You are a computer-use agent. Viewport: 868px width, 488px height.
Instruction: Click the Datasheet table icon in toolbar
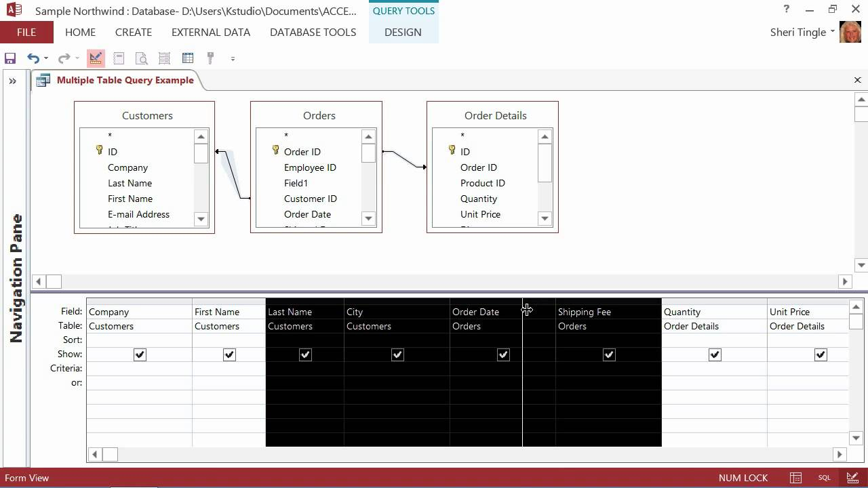188,58
